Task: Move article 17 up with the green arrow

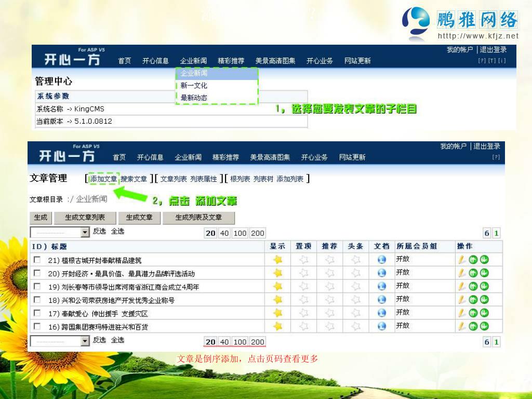Action: tap(473, 312)
